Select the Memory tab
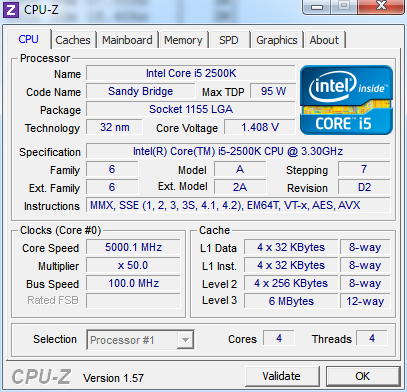The width and height of the screenshot is (407, 392). pos(183,40)
